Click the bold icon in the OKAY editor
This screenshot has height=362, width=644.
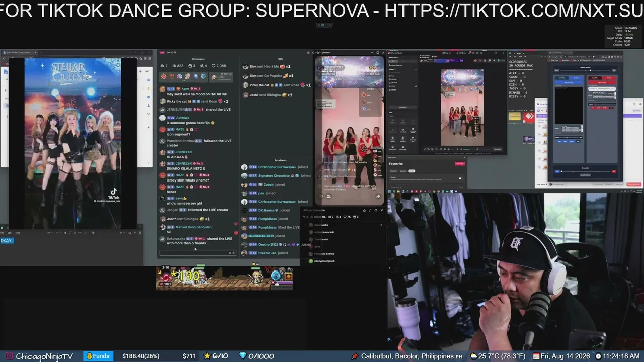point(65,233)
